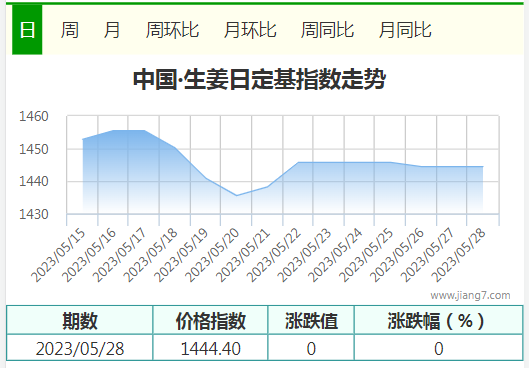Open the 月环比 tab

250,30
